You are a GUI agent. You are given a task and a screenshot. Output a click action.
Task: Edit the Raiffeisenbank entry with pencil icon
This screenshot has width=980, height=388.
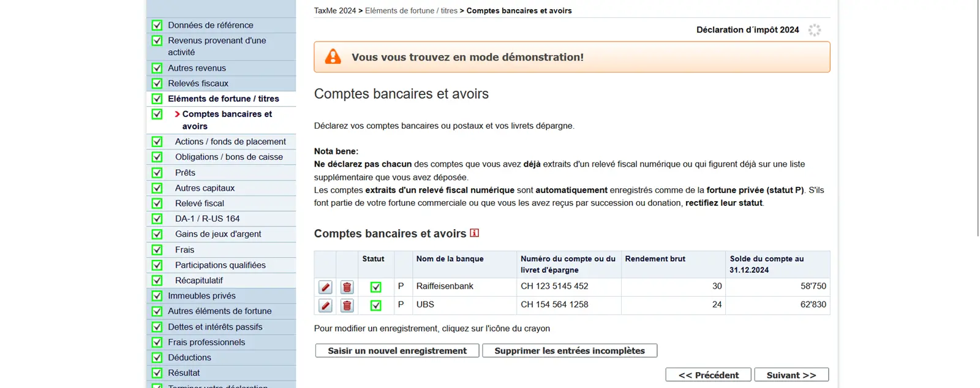325,287
